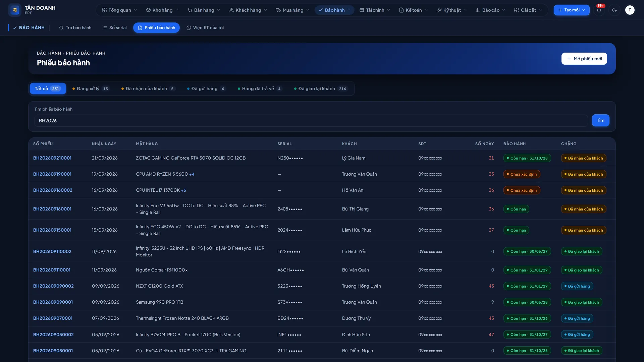The width and height of the screenshot is (644, 362).
Task: Click the Việc KT của tôi clock icon
Action: (x=189, y=28)
